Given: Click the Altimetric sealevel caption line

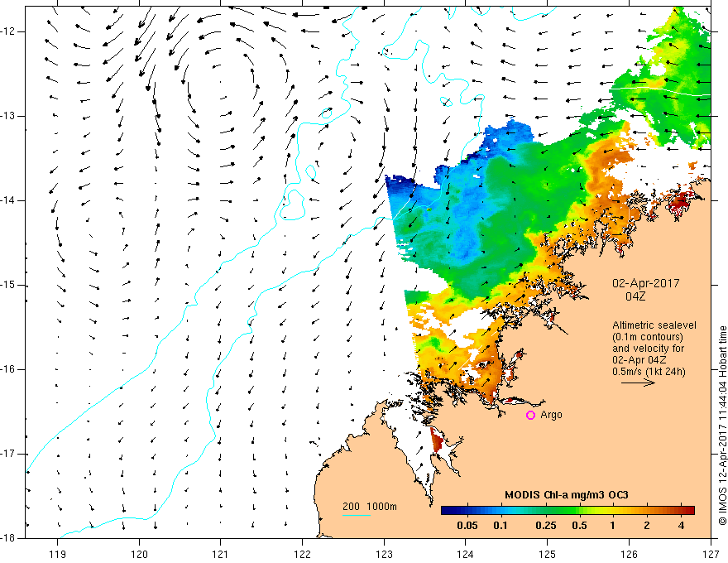Looking at the screenshot, I should (654, 325).
